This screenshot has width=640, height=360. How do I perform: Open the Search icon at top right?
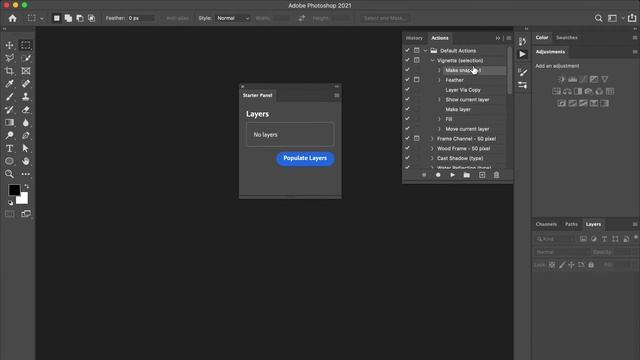[x=598, y=18]
